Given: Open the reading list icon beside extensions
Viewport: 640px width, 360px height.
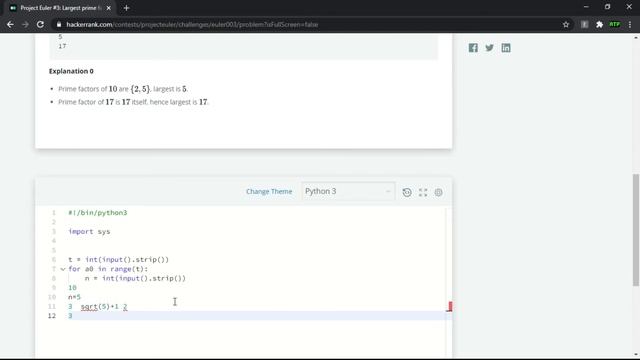Looking at the screenshot, I should (x=584, y=24).
